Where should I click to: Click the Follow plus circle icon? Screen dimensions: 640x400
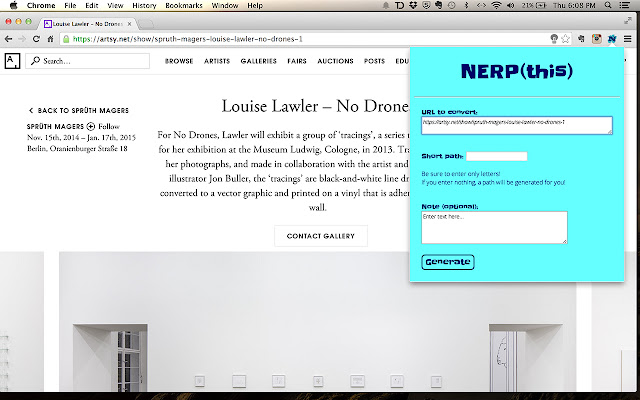pos(91,127)
